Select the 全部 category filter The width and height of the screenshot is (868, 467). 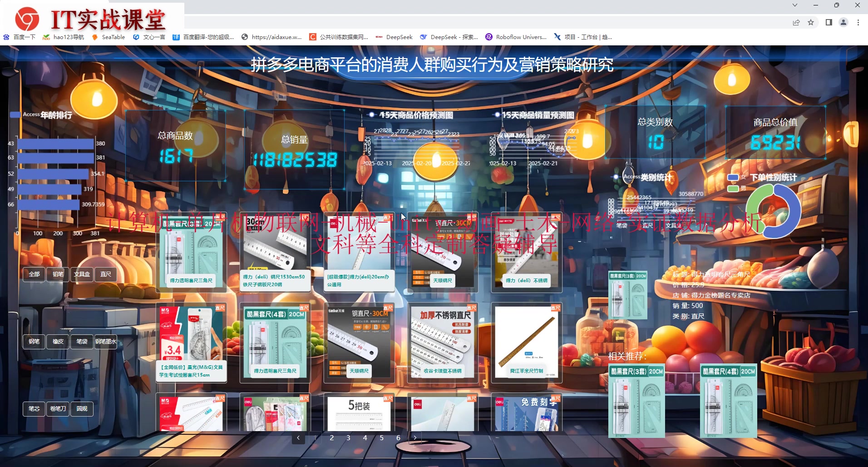tap(34, 274)
